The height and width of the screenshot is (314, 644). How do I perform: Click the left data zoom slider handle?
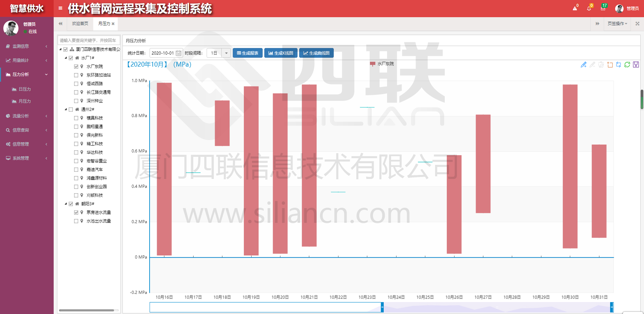(382, 307)
